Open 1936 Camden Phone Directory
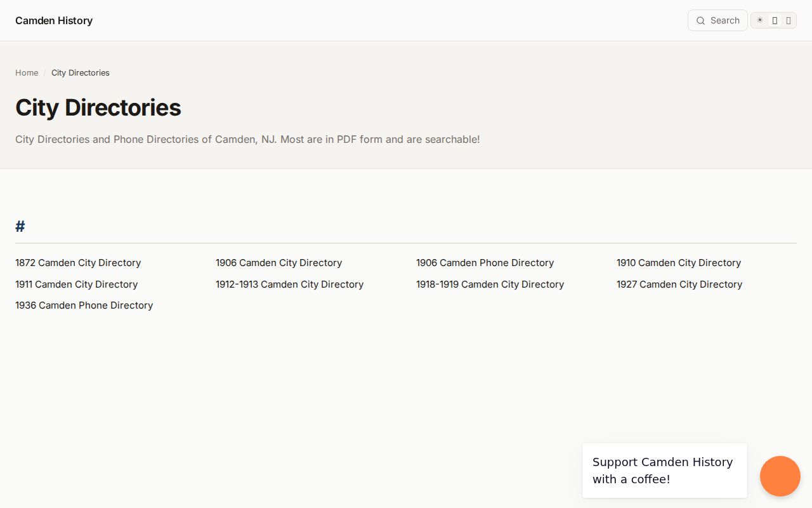Viewport: 812px width, 508px height. click(x=84, y=305)
